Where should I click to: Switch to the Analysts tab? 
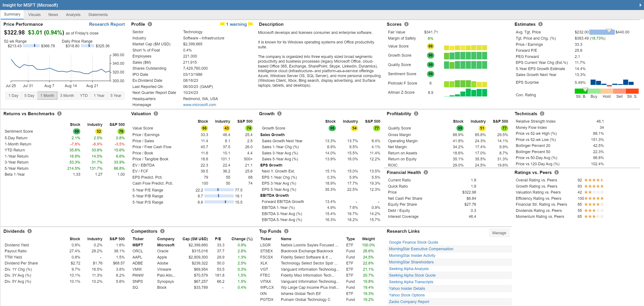[73, 15]
